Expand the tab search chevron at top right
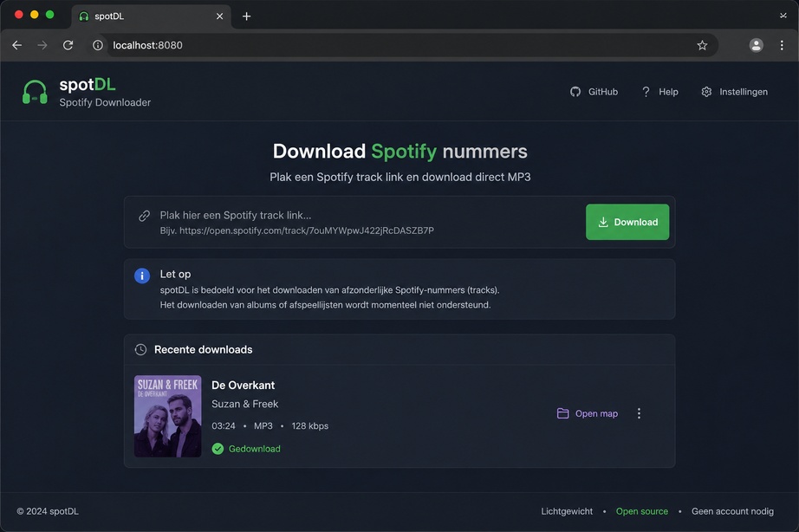Viewport: 799px width, 532px height. tap(783, 16)
